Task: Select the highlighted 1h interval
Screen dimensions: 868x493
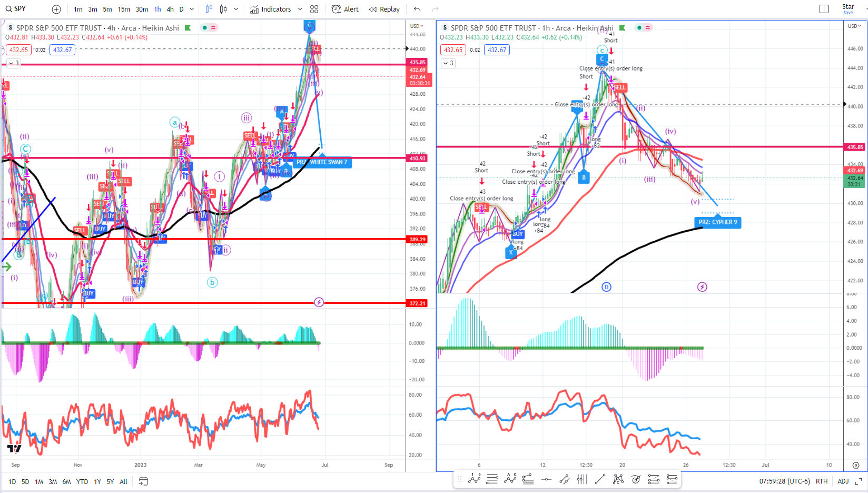Action: coord(157,9)
